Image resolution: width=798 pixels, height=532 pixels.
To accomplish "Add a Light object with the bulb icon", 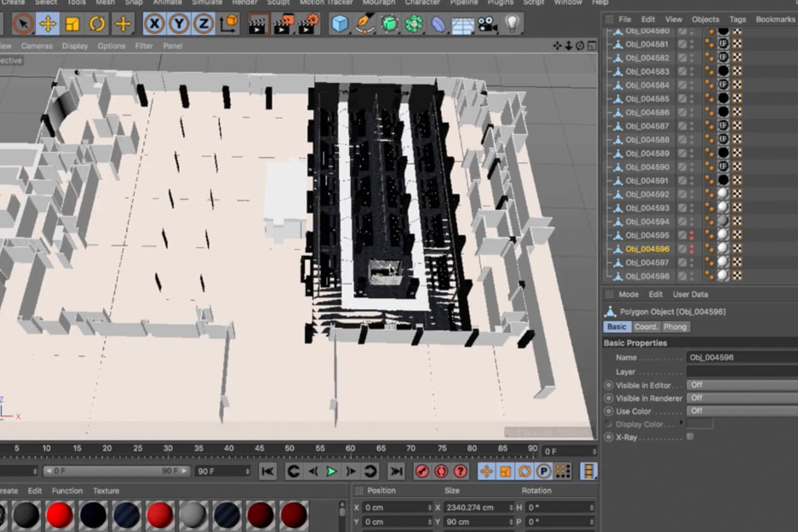I will click(512, 24).
